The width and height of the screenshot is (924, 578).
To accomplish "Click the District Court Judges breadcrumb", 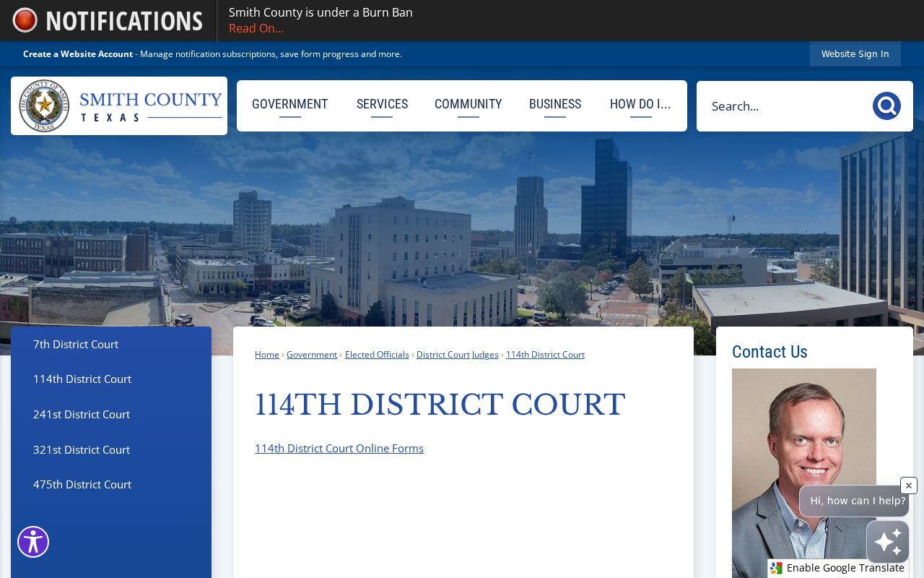I will (458, 355).
